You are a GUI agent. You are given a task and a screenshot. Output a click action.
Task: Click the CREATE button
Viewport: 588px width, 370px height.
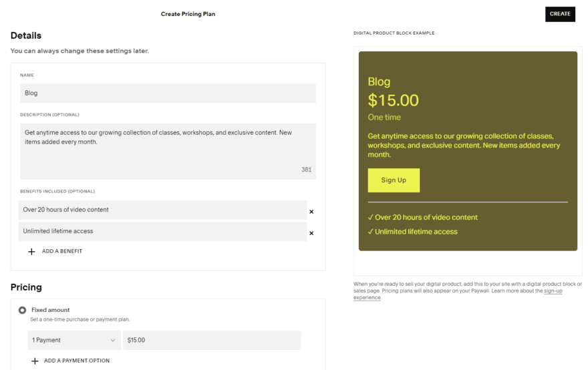(560, 14)
